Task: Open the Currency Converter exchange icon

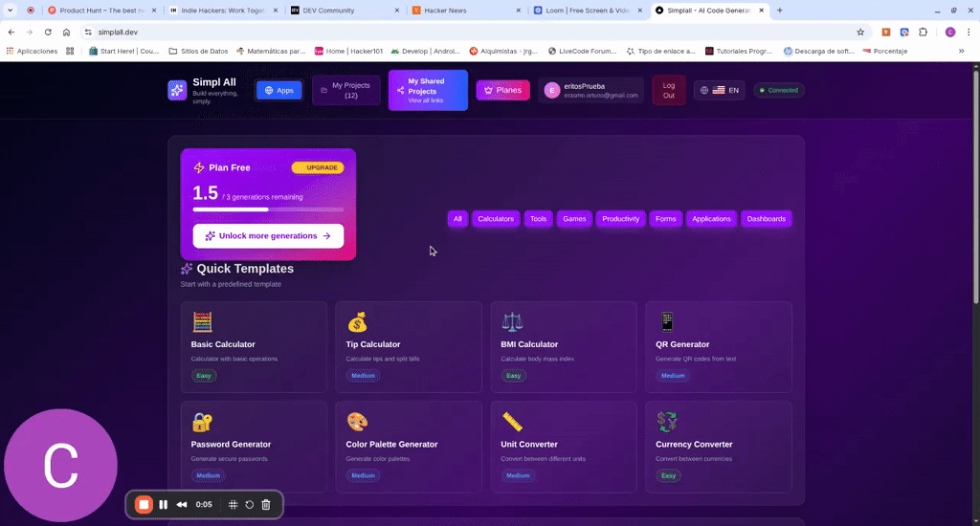Action: click(667, 423)
